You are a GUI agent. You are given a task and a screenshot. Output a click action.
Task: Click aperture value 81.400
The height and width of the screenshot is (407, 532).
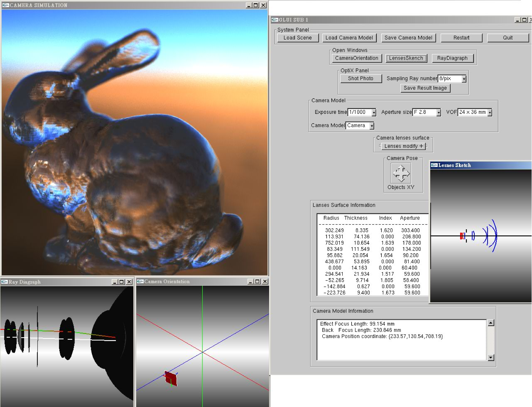click(412, 262)
